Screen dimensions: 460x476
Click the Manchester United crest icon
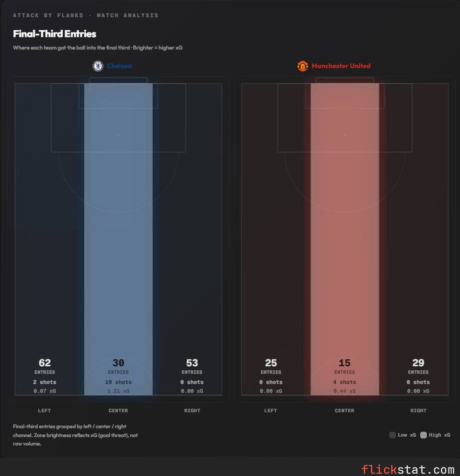pos(302,66)
